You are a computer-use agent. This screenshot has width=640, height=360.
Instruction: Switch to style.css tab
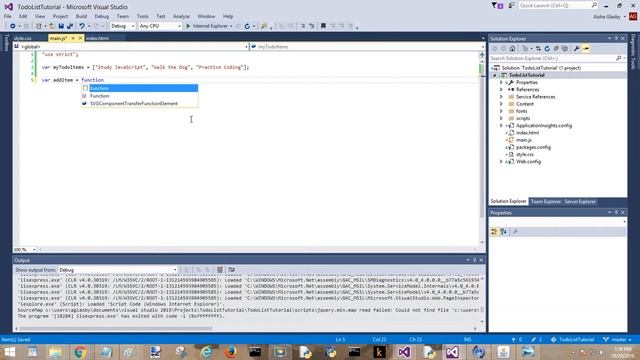click(23, 38)
